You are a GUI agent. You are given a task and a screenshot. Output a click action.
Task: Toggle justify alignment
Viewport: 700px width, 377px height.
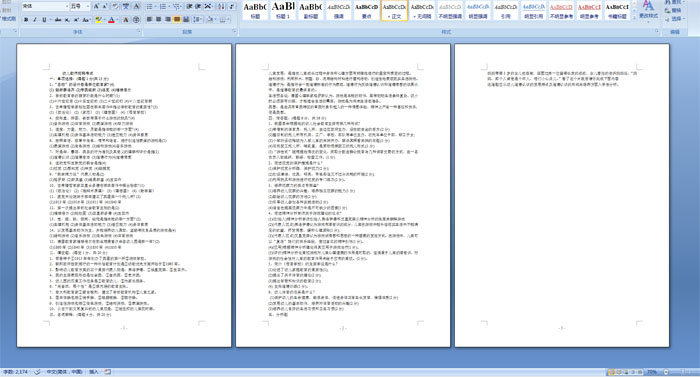click(x=177, y=20)
